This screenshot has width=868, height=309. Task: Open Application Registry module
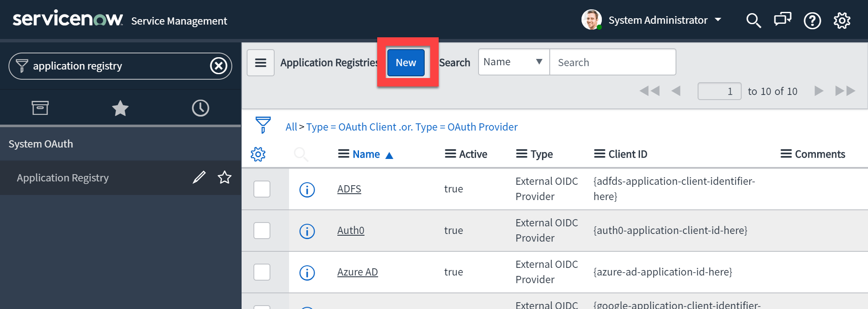click(x=63, y=178)
